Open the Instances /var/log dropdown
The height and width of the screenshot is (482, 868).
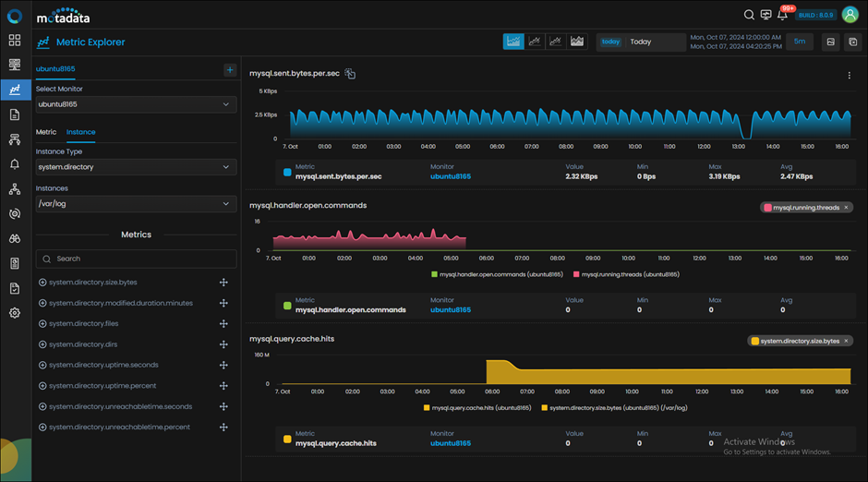(136, 204)
